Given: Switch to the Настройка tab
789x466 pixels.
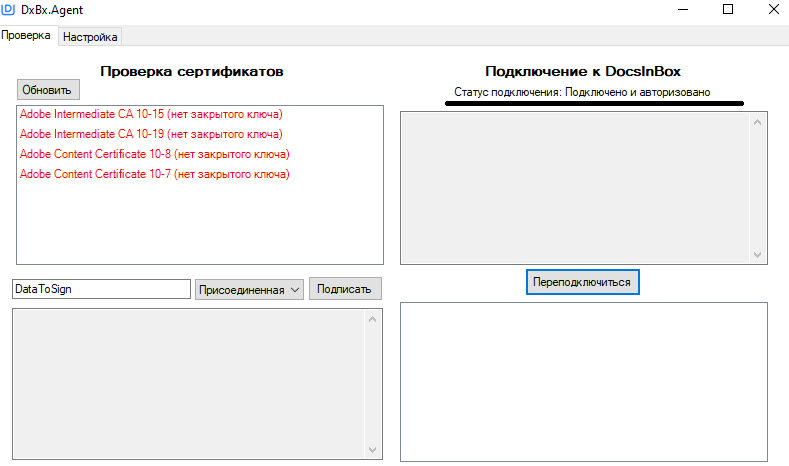Looking at the screenshot, I should coord(91,37).
